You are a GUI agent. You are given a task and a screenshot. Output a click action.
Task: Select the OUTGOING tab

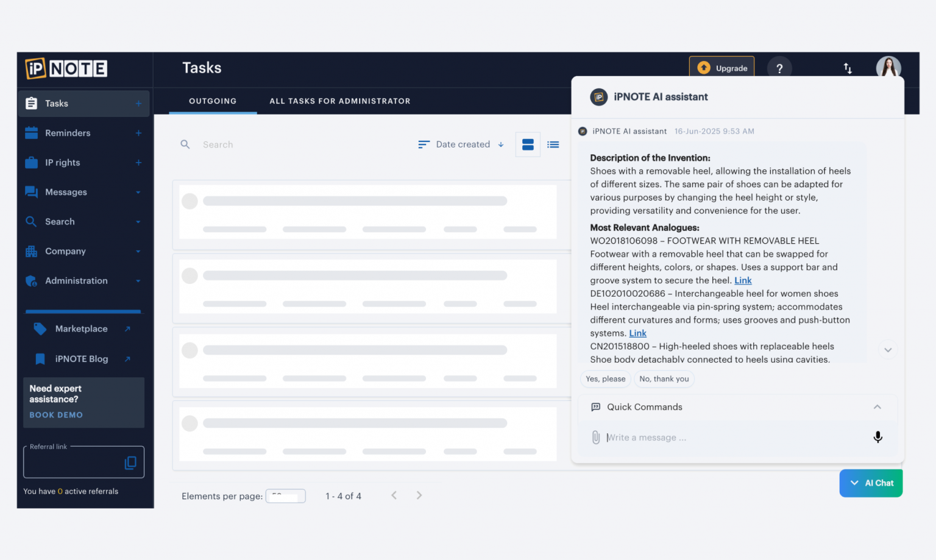click(x=213, y=101)
